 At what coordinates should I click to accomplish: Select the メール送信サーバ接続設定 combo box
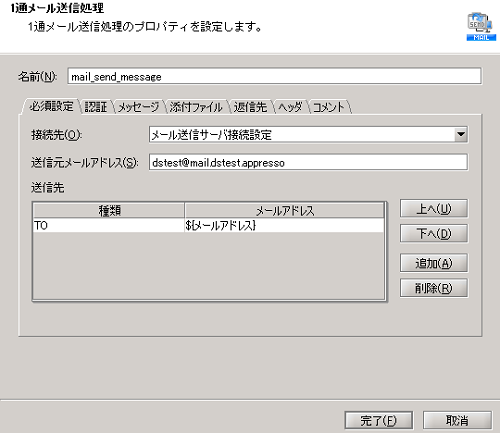308,135
